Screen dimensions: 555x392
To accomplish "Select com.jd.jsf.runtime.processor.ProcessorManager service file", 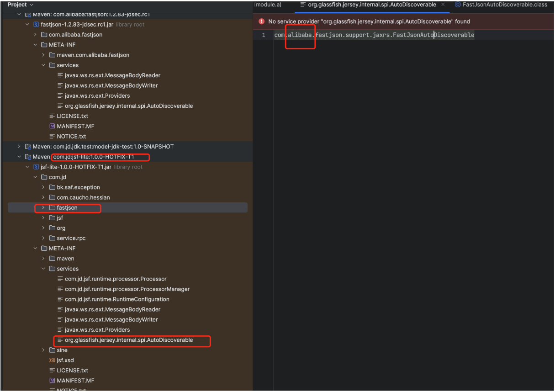I will [x=127, y=289].
